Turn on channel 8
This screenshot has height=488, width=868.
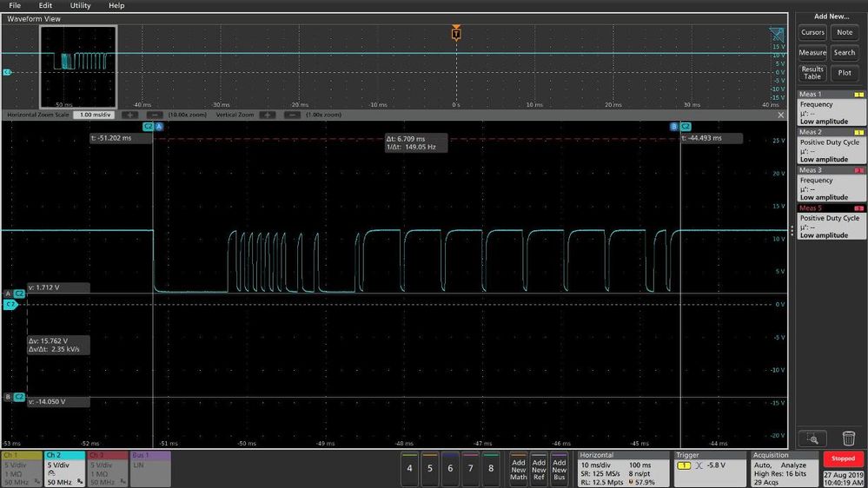pyautogui.click(x=491, y=469)
